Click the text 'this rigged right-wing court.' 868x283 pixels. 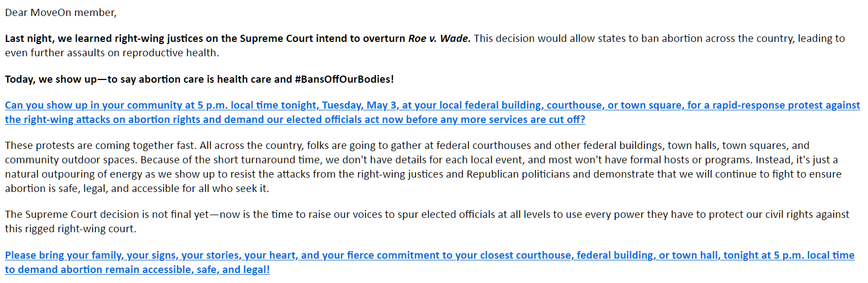tap(71, 229)
